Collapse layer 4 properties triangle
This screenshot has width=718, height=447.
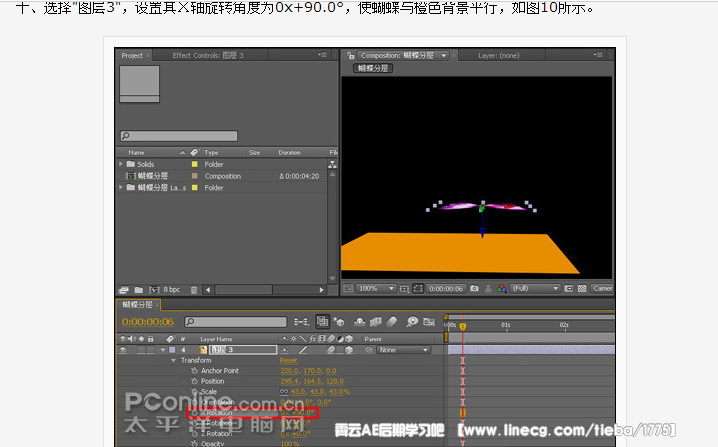(163, 350)
